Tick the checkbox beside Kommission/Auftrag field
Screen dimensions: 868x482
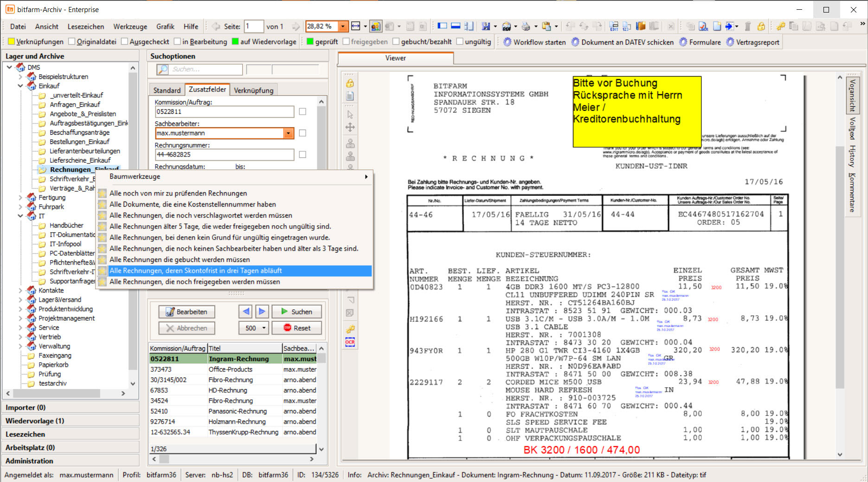pyautogui.click(x=302, y=111)
